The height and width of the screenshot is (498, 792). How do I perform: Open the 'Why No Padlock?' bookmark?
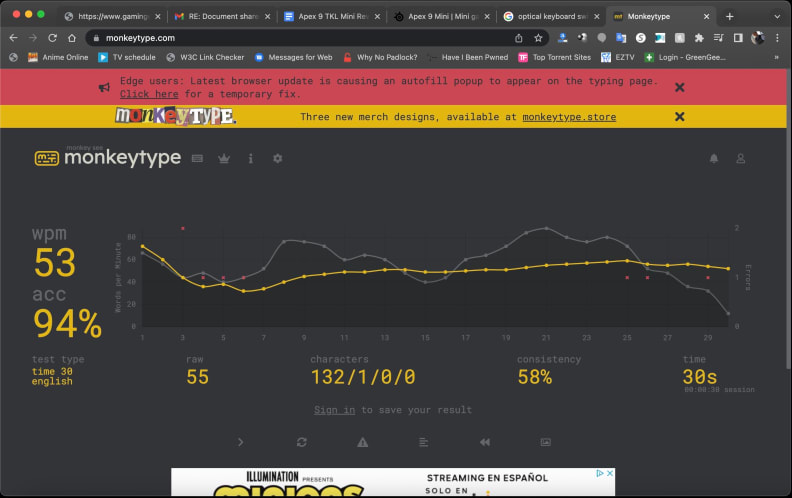[x=380, y=58]
